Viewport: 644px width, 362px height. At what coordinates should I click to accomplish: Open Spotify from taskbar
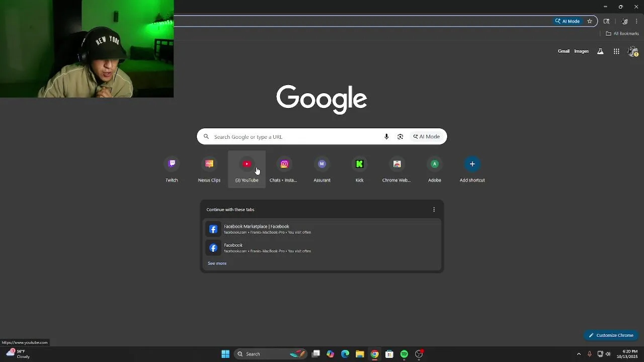pyautogui.click(x=404, y=354)
